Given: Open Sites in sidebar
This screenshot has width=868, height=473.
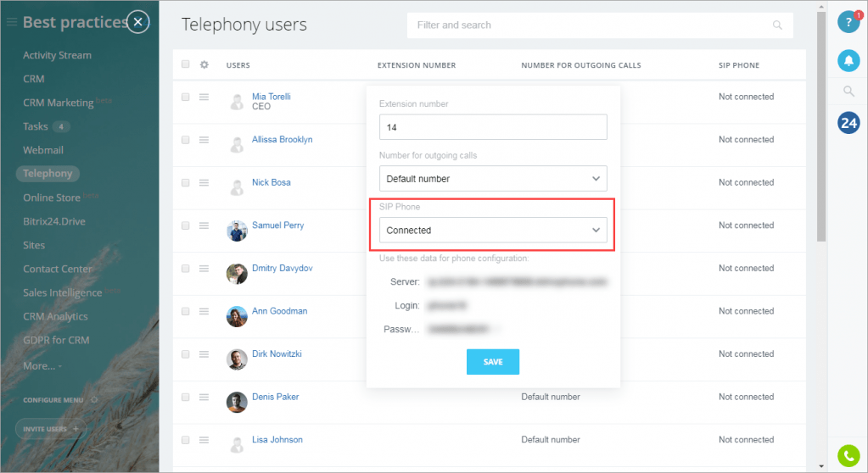Looking at the screenshot, I should [34, 246].
